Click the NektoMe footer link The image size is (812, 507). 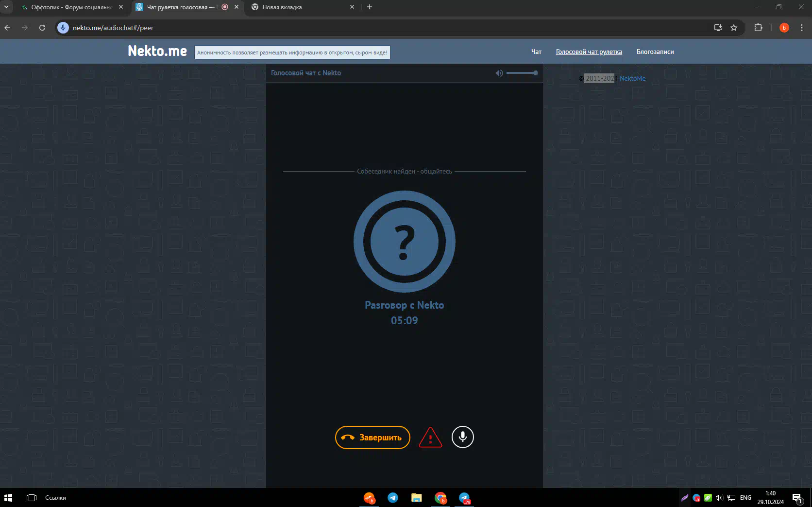[632, 79]
